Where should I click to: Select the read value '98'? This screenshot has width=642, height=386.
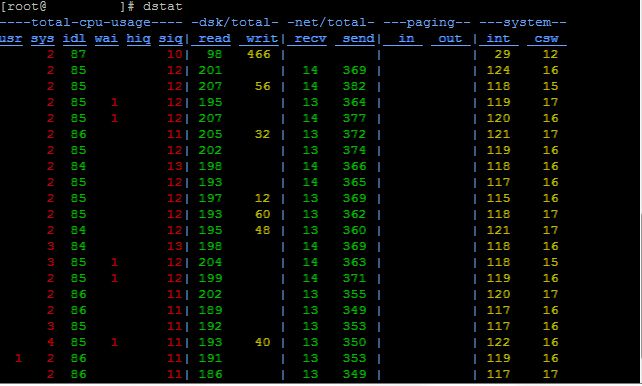click(214, 54)
